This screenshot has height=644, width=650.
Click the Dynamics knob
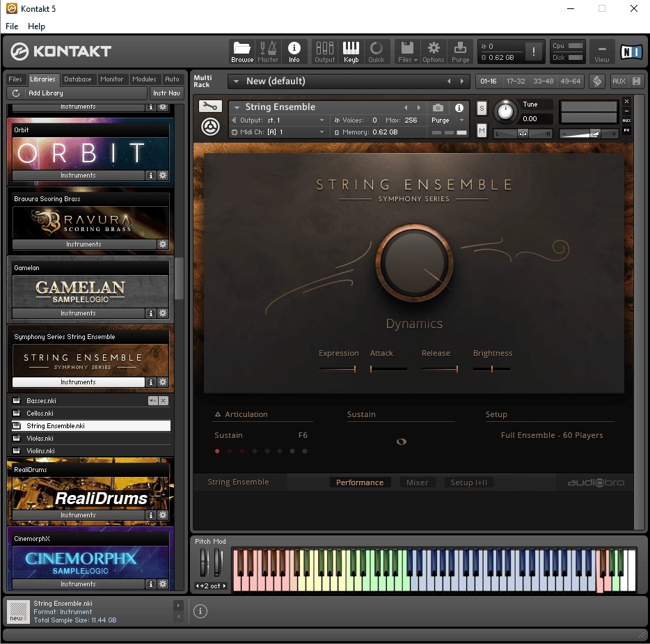[x=414, y=263]
